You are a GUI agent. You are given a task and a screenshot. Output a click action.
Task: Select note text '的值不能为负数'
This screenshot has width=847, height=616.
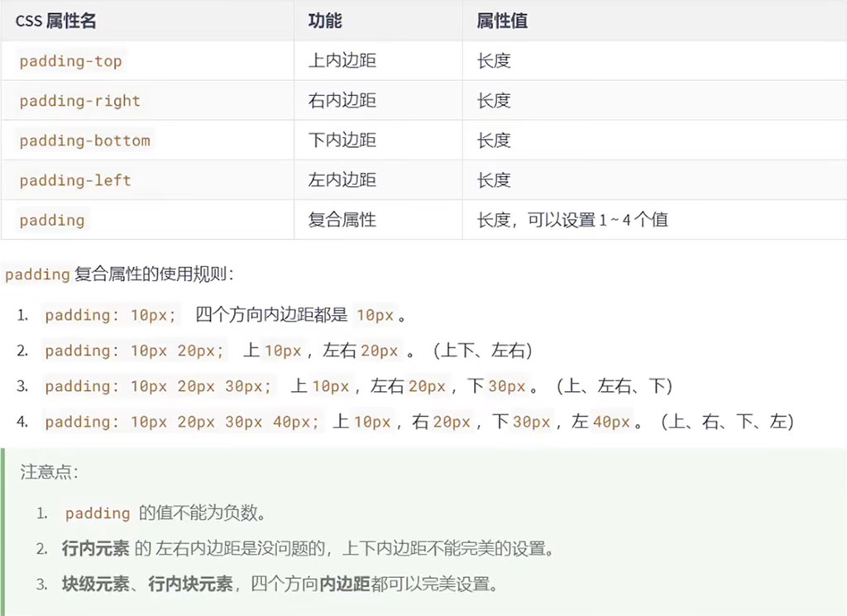(198, 513)
